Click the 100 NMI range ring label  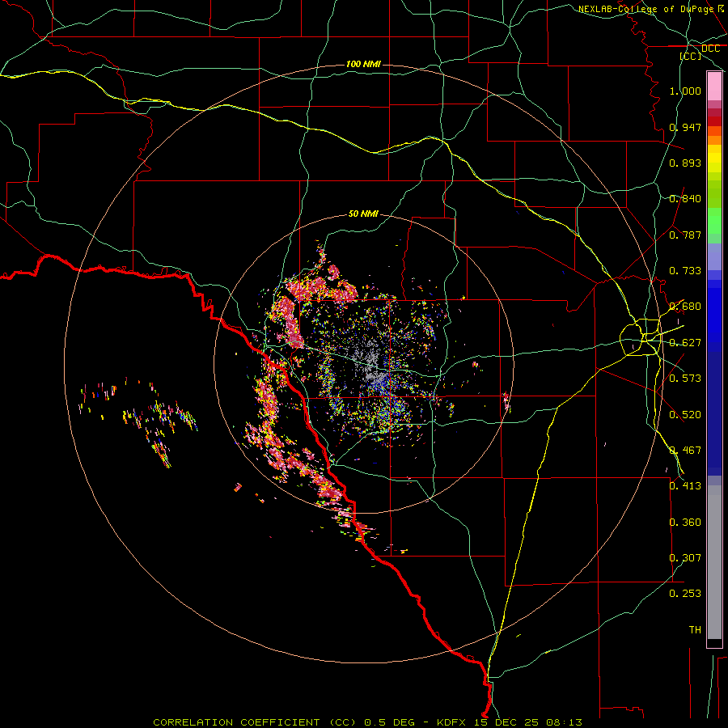(363, 64)
